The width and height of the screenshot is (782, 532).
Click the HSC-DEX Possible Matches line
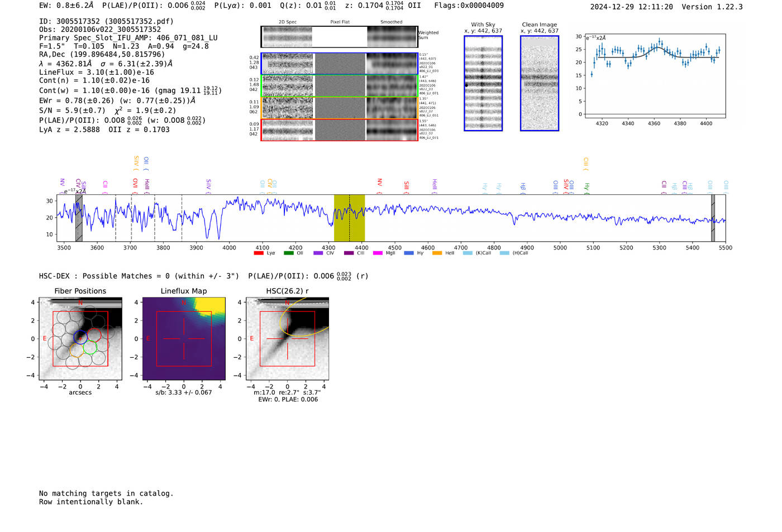click(203, 276)
